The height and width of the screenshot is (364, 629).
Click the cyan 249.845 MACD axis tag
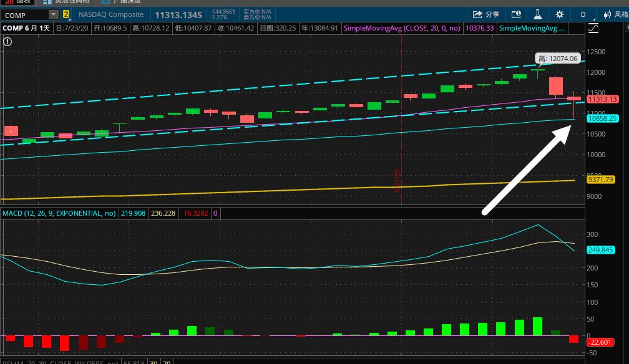(x=601, y=250)
